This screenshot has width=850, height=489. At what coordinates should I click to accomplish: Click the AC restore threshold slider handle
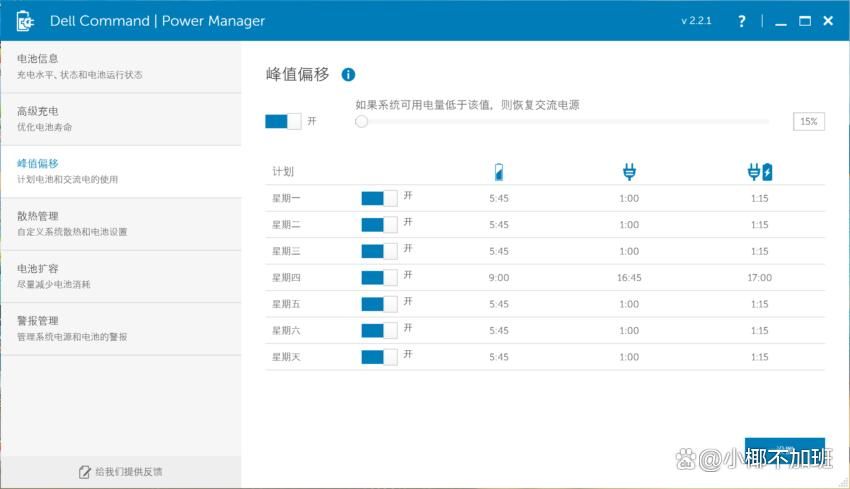[362, 121]
